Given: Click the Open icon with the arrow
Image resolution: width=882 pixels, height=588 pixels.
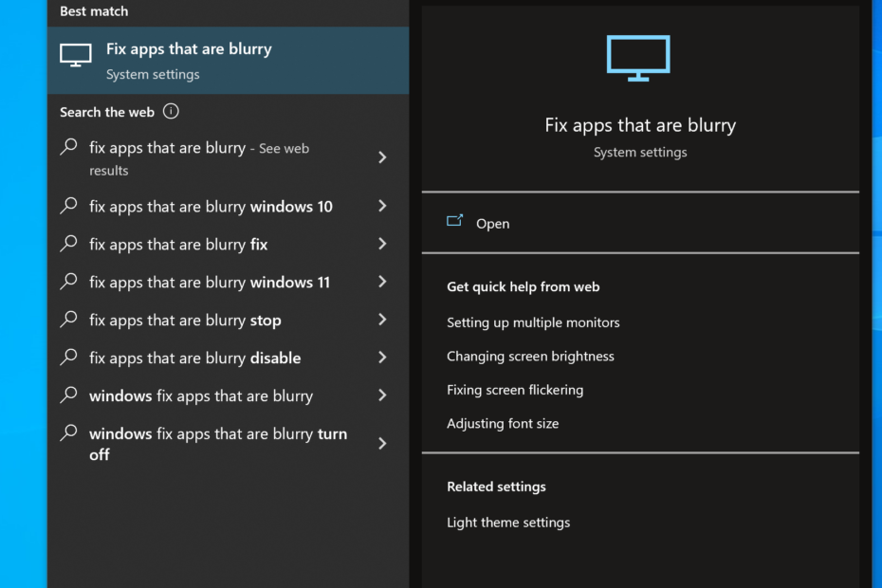Looking at the screenshot, I should point(454,221).
